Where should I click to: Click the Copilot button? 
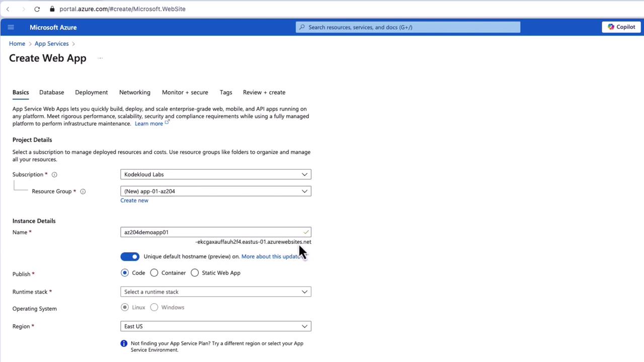(x=621, y=27)
